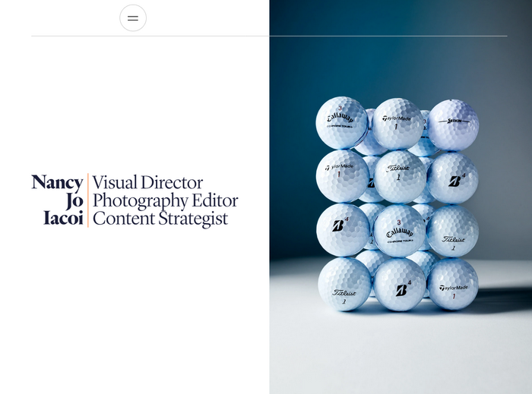532x394 pixels.
Task: Click the name Nancy Jo Iacoi
Action: coord(58,200)
